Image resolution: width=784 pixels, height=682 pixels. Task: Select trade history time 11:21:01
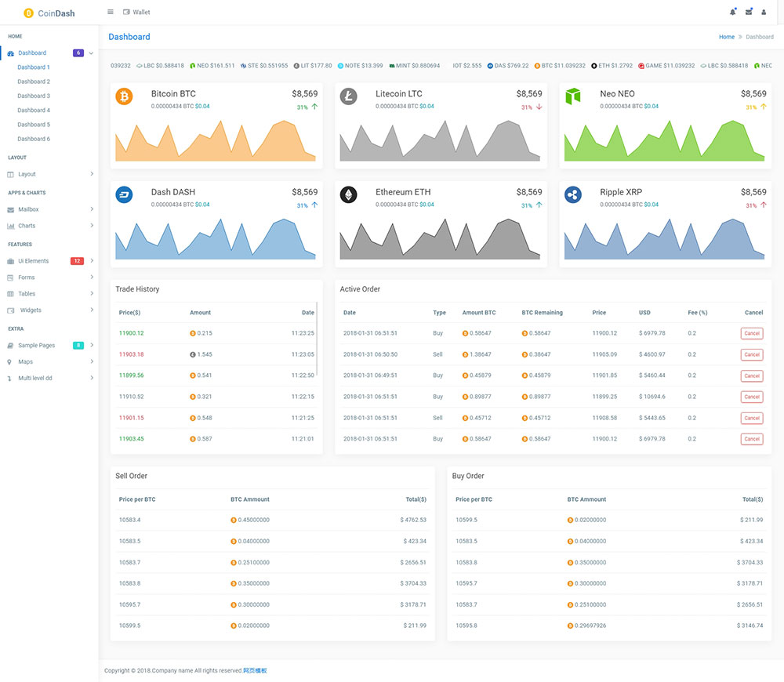click(303, 439)
